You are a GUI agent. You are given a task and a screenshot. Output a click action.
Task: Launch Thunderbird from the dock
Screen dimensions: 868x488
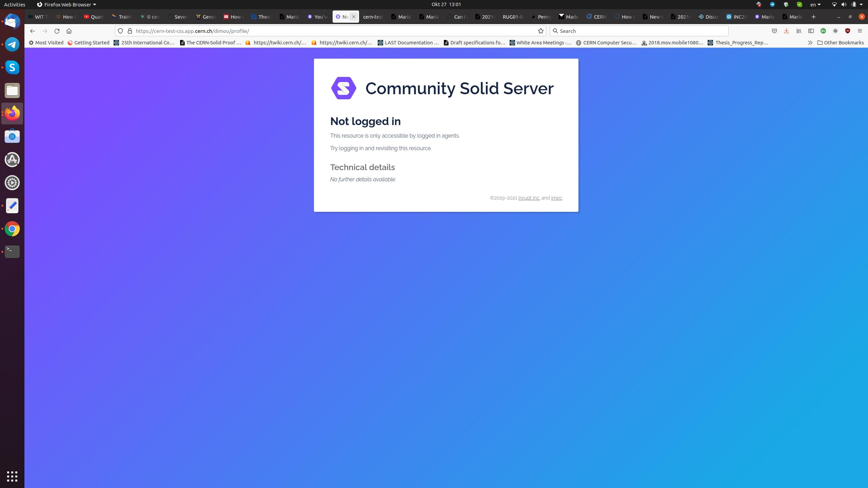tap(12, 21)
